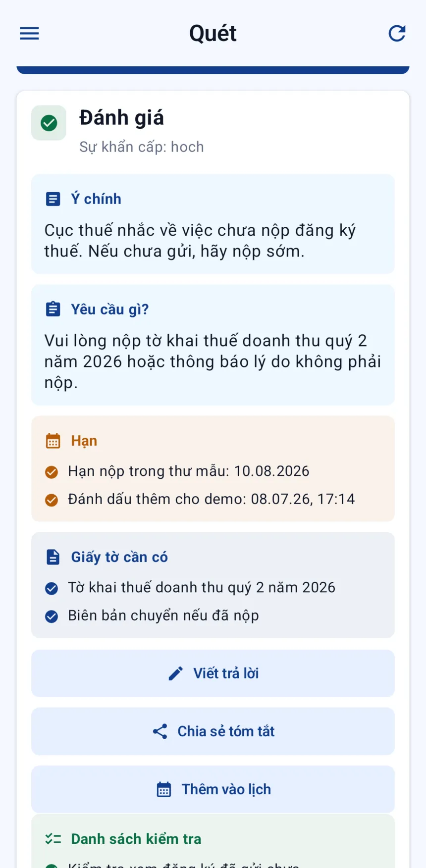426x868 pixels.
Task: Tap the refresh icon in header
Action: [x=397, y=33]
